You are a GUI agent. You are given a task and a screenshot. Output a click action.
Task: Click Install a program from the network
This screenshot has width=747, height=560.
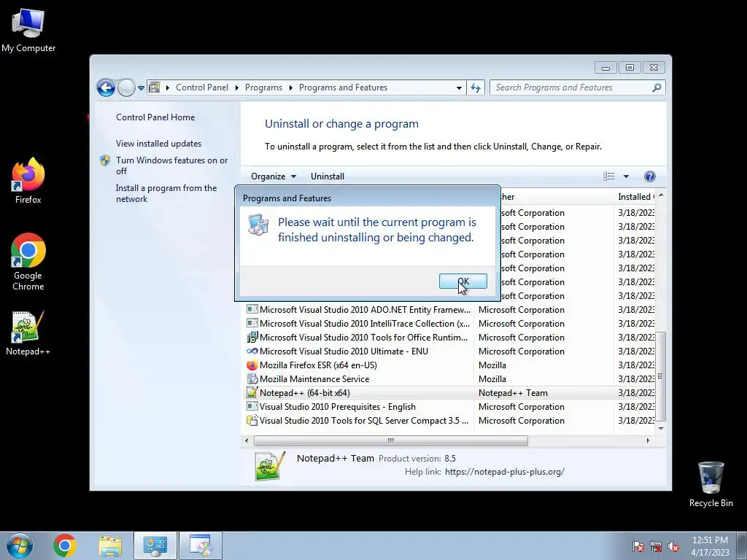[x=166, y=193]
